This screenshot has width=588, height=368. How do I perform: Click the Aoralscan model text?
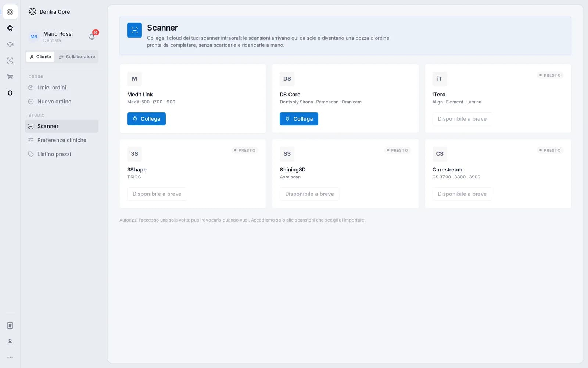(x=290, y=177)
